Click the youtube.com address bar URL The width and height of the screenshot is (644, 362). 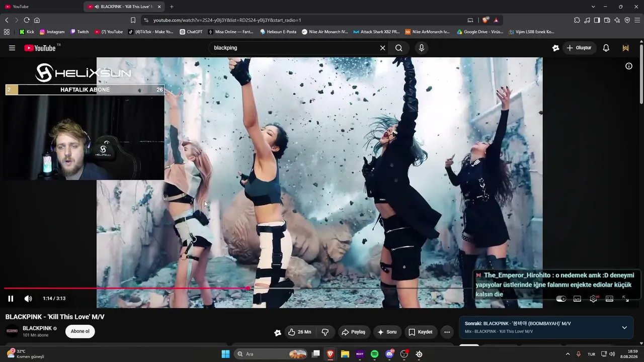tap(227, 20)
